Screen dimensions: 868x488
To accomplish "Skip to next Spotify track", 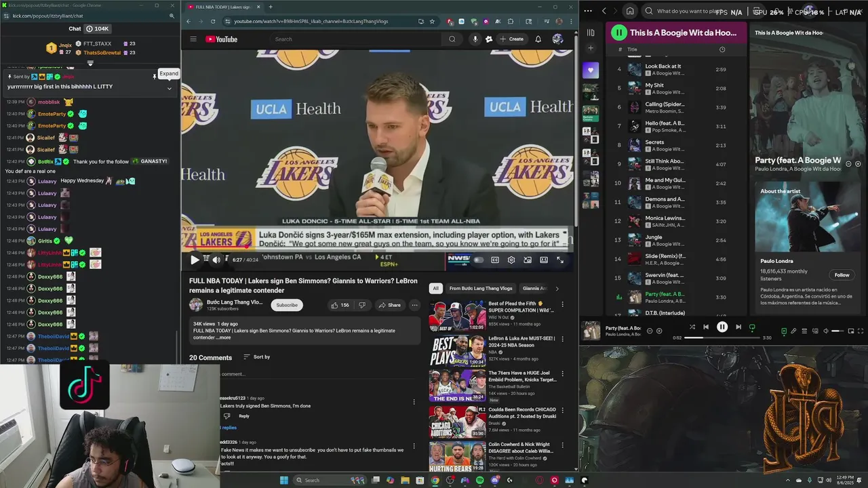I will (x=738, y=327).
